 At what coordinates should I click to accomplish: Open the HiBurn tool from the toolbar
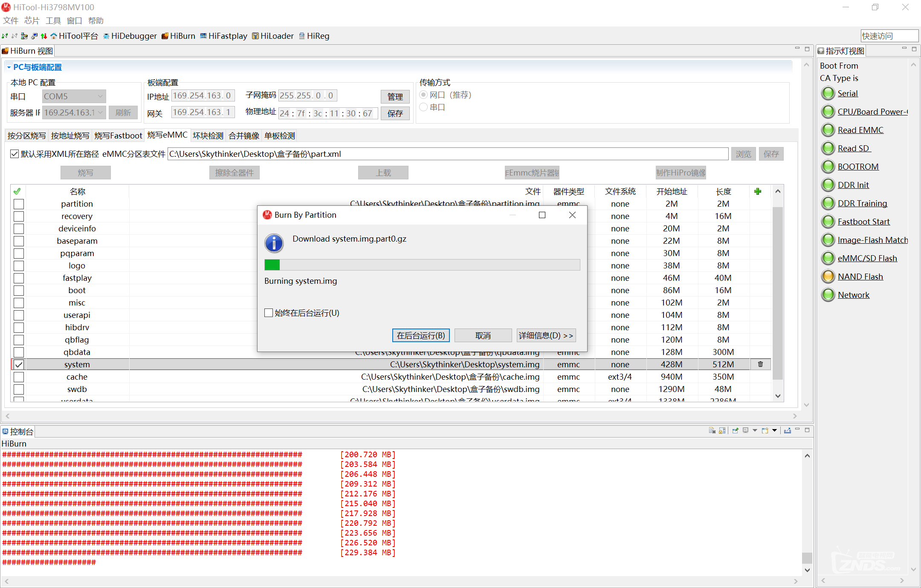tap(178, 36)
